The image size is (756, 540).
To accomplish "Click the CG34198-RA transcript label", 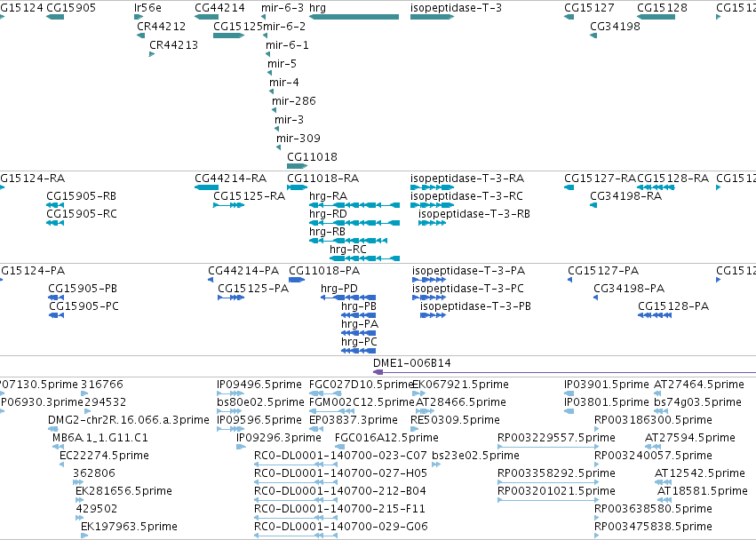I will pyautogui.click(x=625, y=196).
